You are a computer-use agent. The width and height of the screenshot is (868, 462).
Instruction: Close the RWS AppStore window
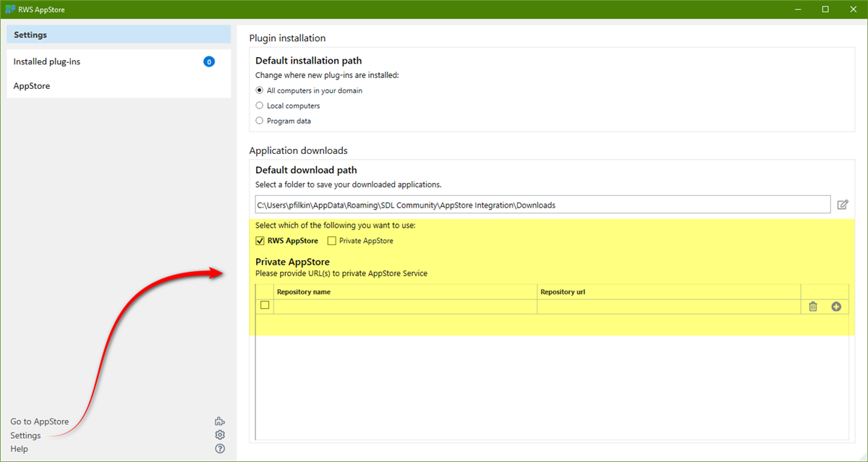click(x=854, y=9)
